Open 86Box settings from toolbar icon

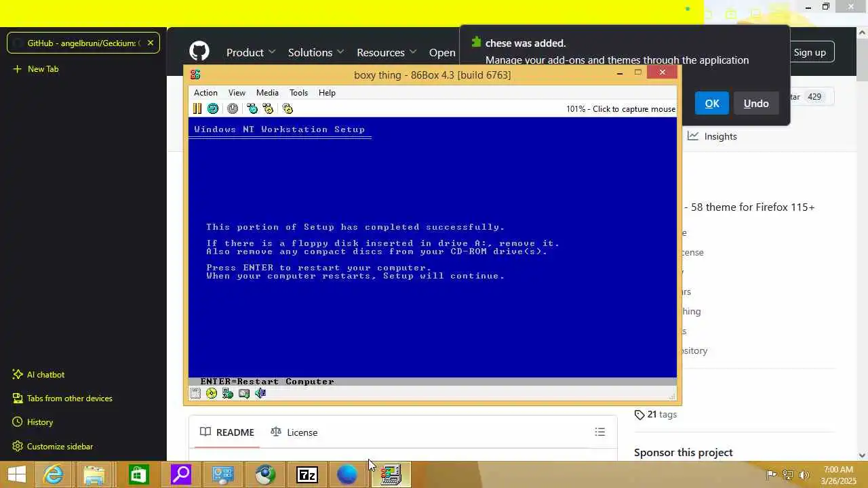click(x=288, y=108)
